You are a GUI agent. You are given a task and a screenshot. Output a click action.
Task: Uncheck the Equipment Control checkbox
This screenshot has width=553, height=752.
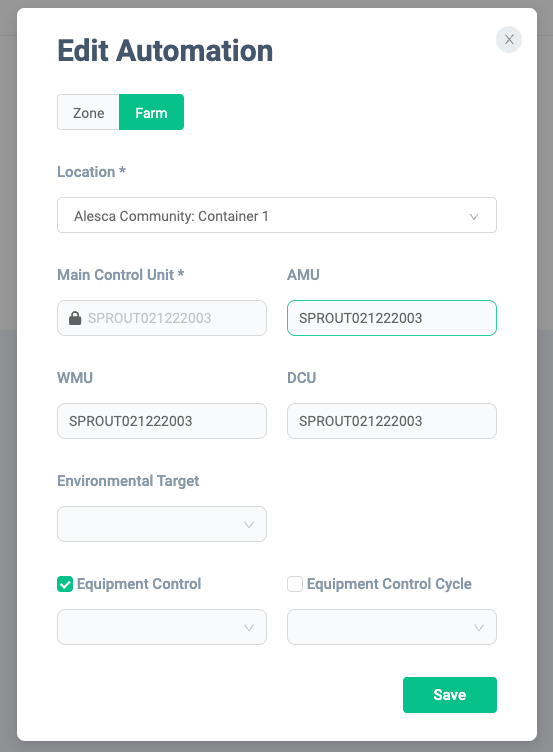click(65, 584)
